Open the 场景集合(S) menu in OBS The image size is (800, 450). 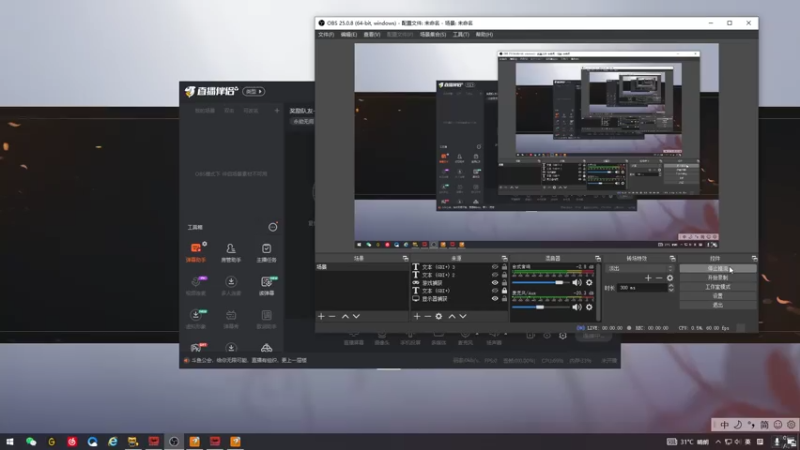point(433,35)
